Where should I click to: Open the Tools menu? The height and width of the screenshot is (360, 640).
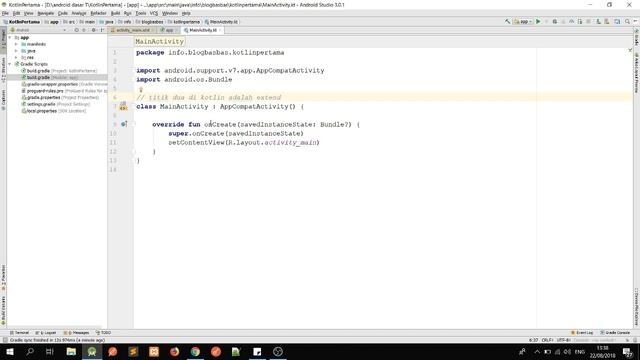(140, 13)
